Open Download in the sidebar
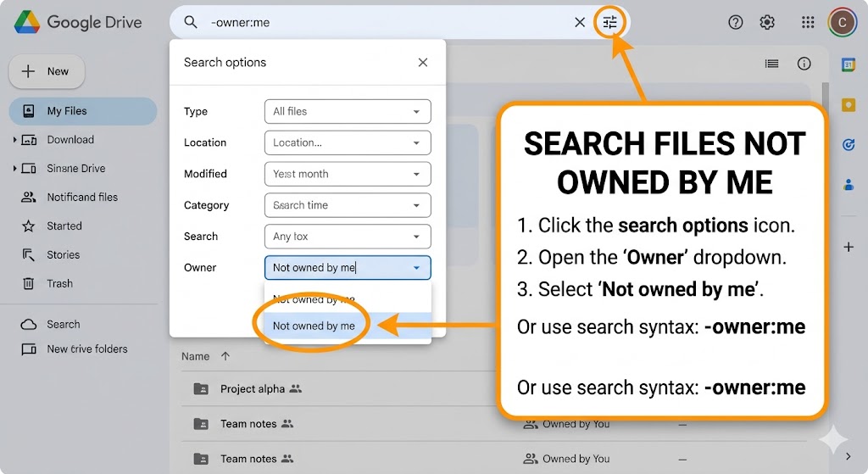 70,140
